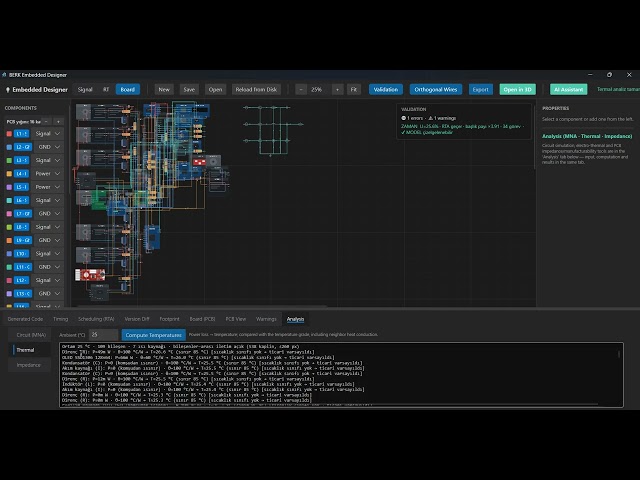Toggle the L4 layer button
Viewport: 640px width, 480px height.
21,173
